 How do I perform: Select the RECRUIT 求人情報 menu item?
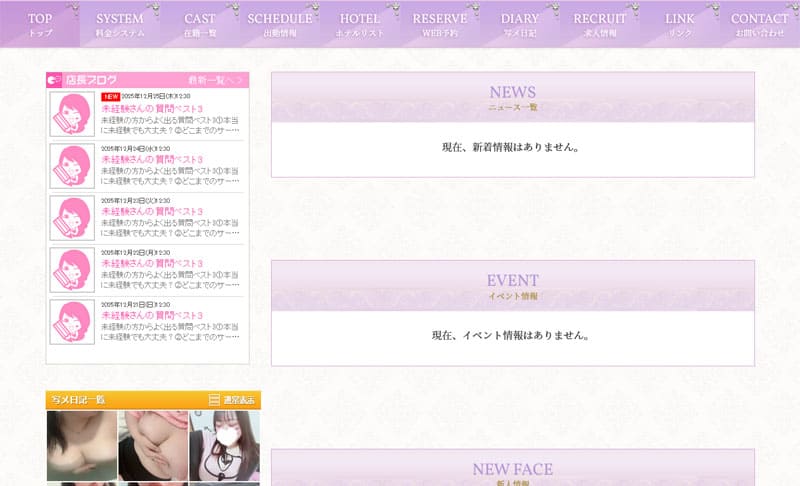pyautogui.click(x=600, y=24)
